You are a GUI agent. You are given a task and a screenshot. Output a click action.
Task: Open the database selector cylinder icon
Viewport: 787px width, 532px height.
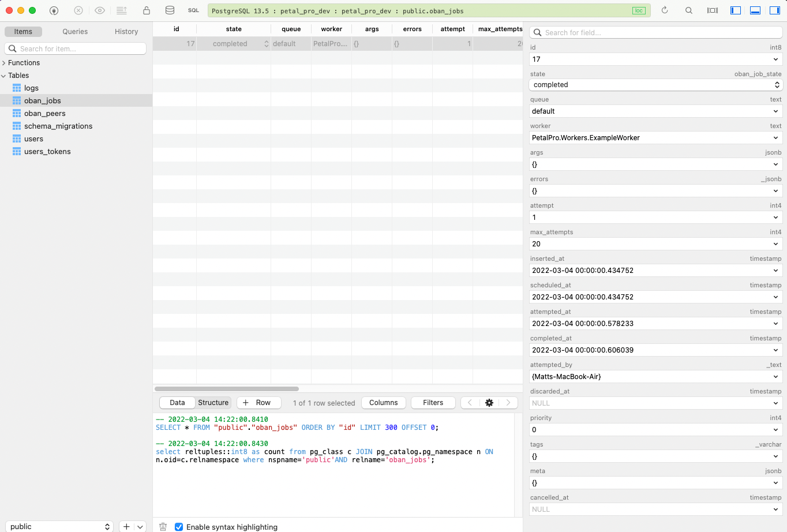coord(170,10)
